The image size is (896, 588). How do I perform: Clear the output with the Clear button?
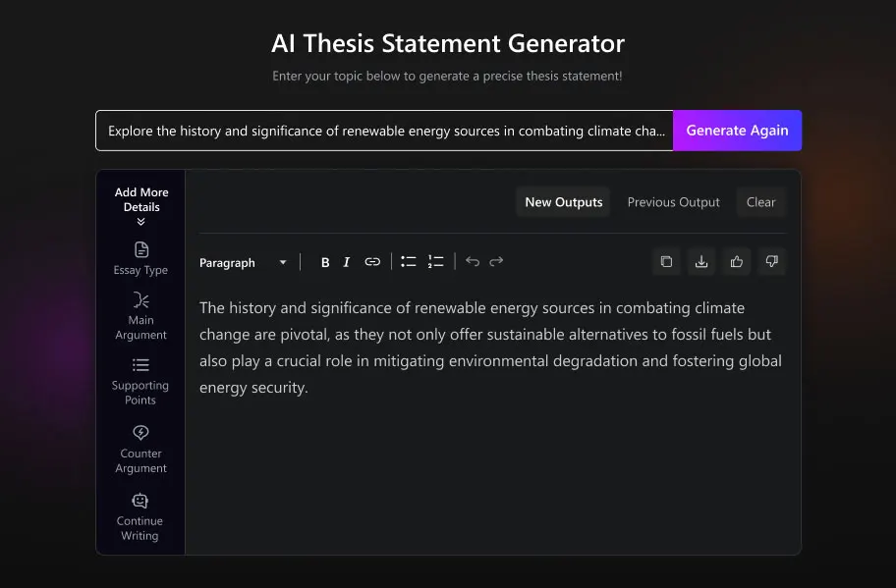(x=760, y=202)
